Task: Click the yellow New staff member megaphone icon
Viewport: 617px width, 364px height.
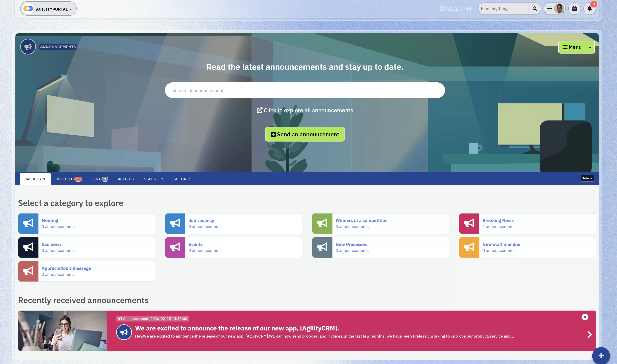Action: click(x=469, y=247)
